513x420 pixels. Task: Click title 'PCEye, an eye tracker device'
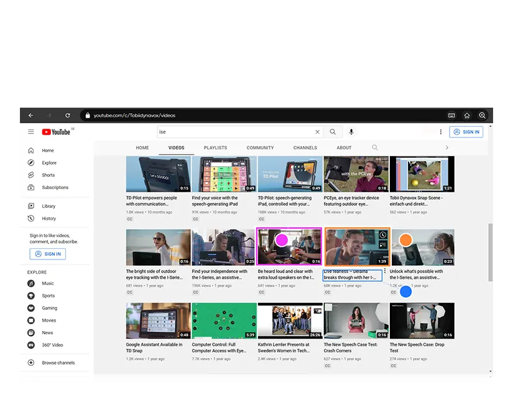point(351,201)
